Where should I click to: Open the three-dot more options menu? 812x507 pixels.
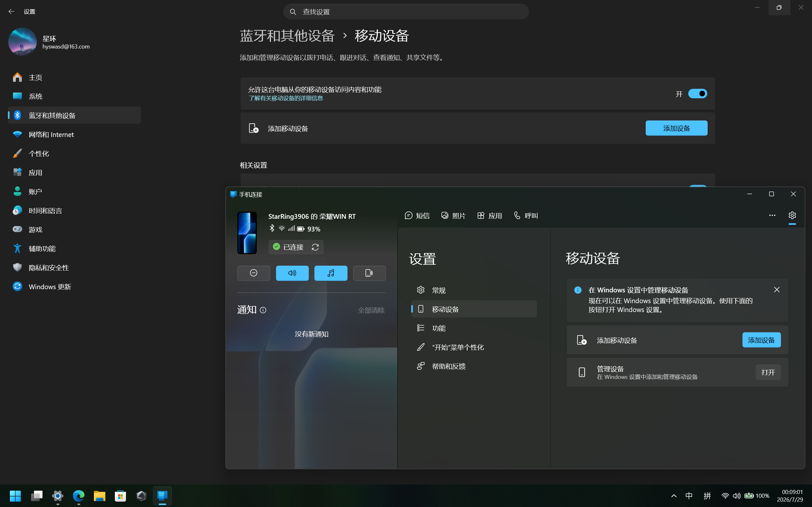[x=772, y=215]
